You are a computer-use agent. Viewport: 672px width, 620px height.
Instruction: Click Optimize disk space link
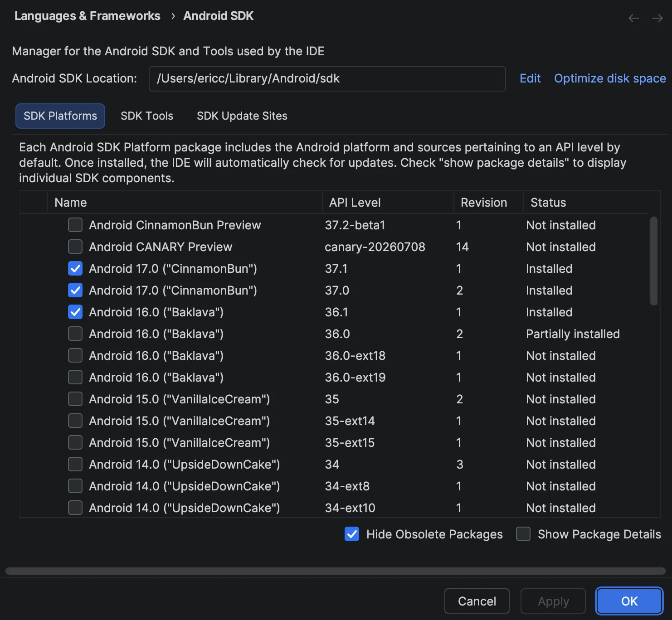(610, 78)
